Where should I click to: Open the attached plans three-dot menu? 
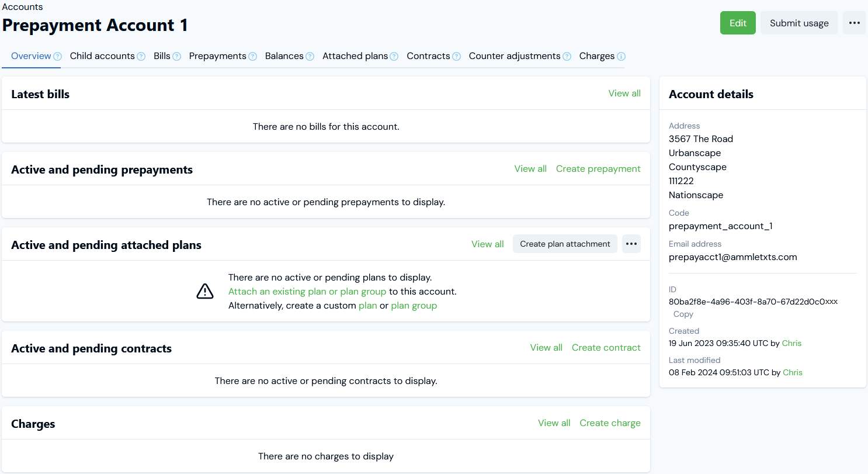(631, 244)
